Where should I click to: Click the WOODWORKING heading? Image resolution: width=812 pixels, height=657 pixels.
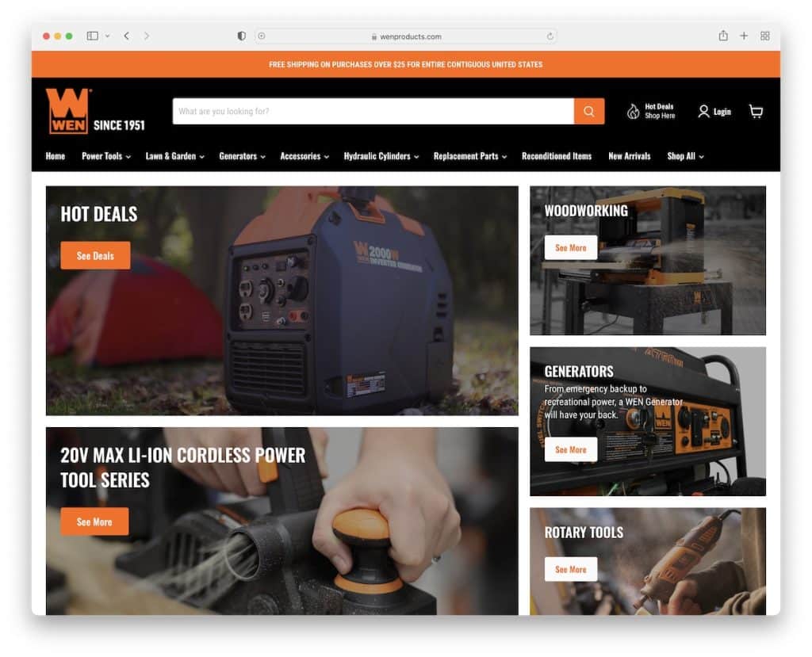point(586,211)
